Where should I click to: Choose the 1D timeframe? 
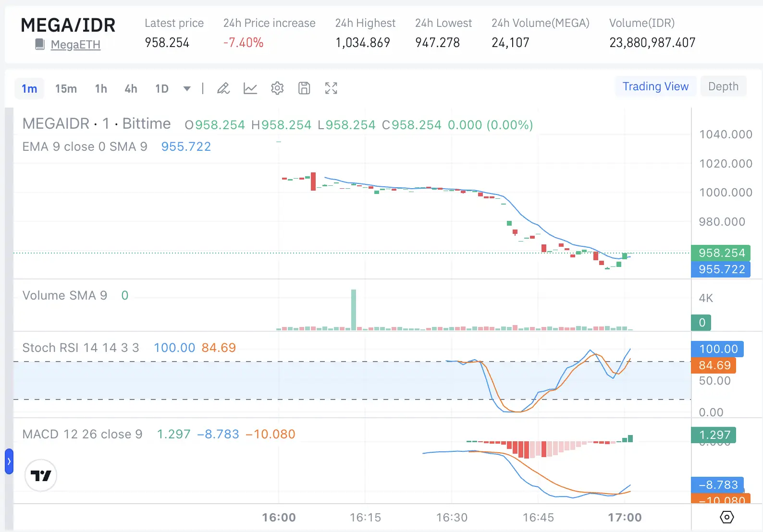(162, 88)
